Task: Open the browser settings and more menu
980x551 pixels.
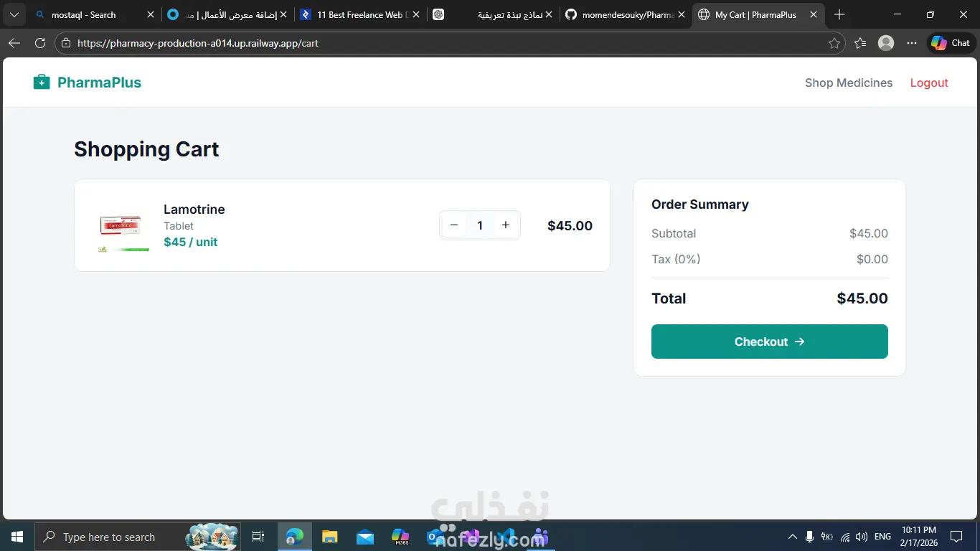Action: click(912, 43)
